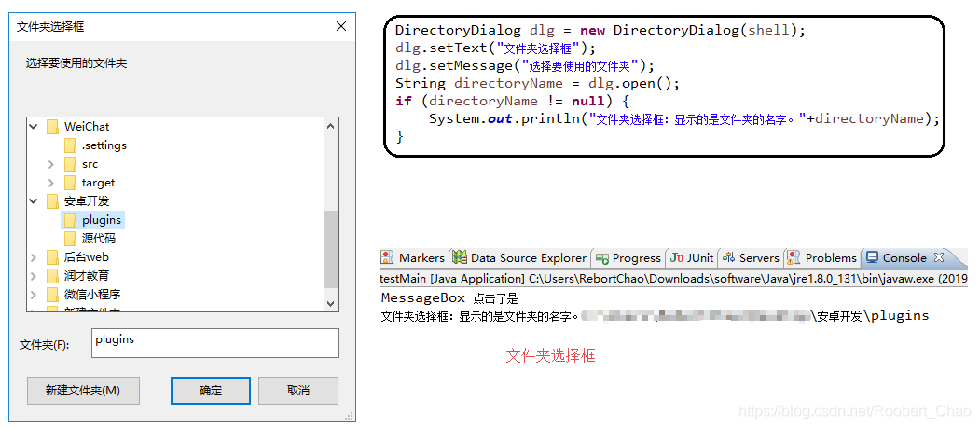Click the JUnit tab icon
Viewport: 980px width, 428px height.
677,257
